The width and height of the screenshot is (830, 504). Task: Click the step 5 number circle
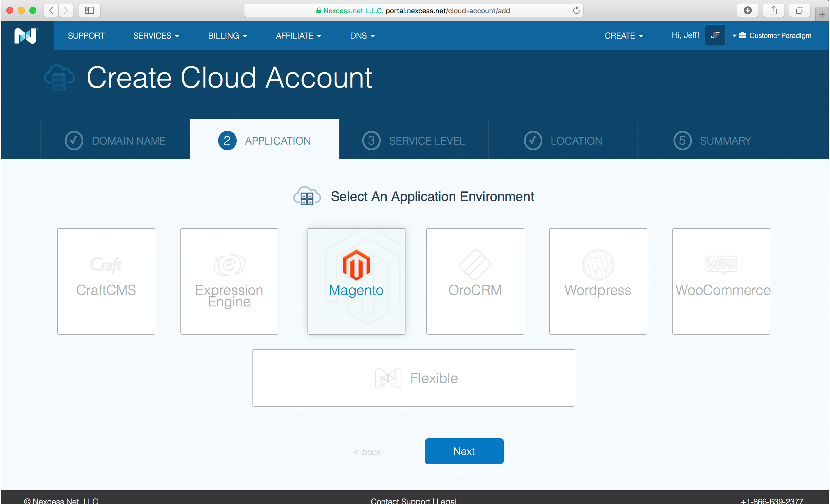tap(682, 140)
